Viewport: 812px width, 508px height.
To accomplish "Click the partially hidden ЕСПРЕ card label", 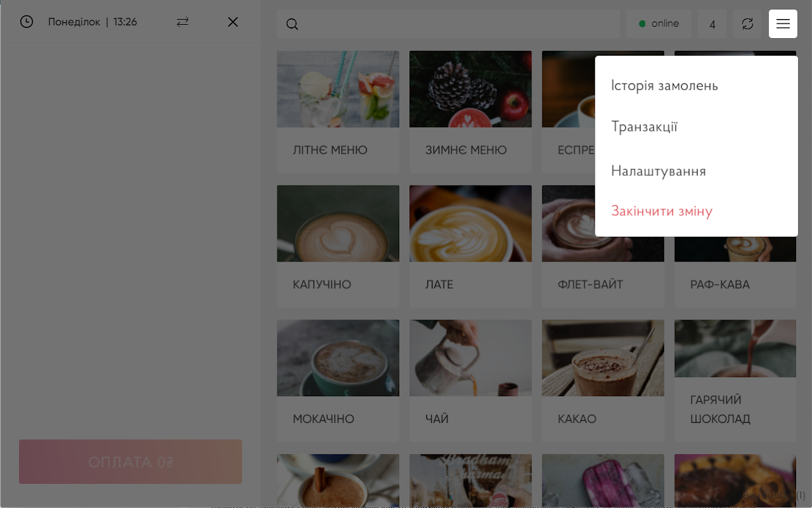I will pyautogui.click(x=576, y=150).
